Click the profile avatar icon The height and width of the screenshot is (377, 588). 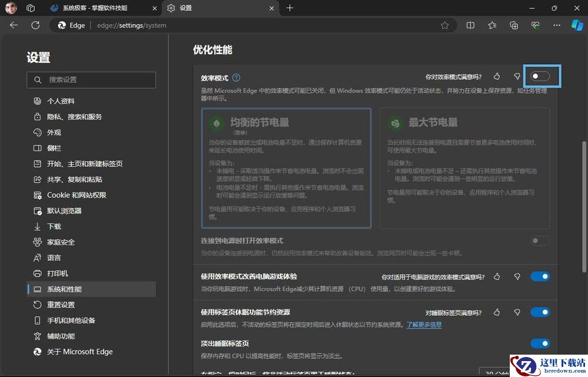click(11, 8)
